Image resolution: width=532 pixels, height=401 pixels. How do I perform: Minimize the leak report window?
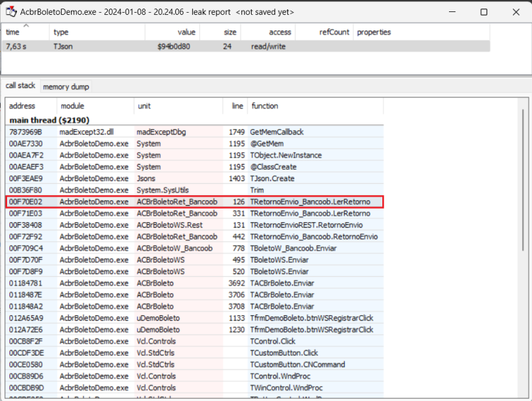(x=453, y=12)
